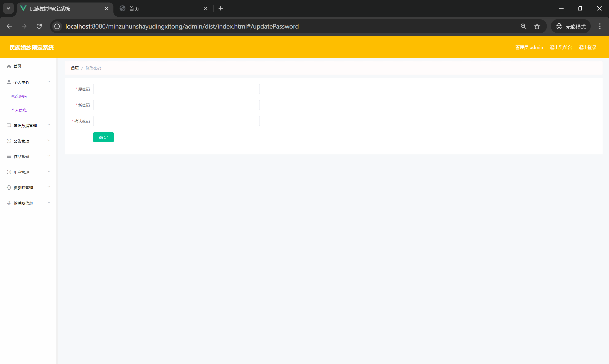Select 个人信息 in the sidebar
This screenshot has height=364, width=609.
click(x=19, y=110)
